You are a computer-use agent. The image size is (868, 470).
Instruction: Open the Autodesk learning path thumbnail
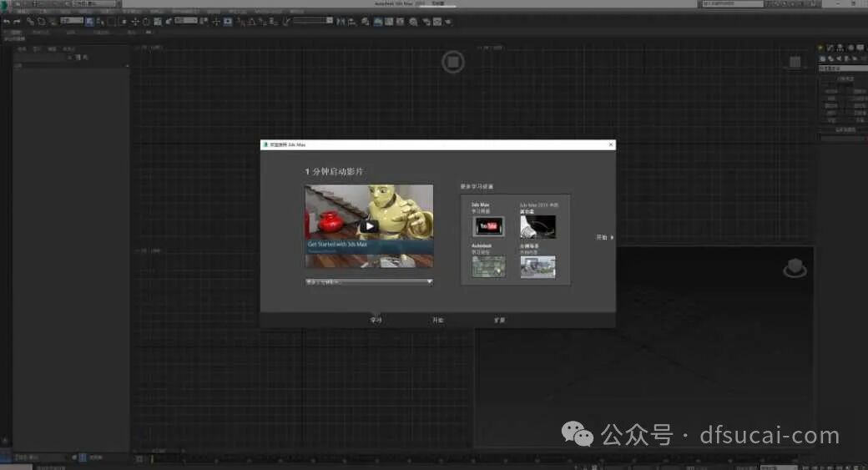point(488,266)
